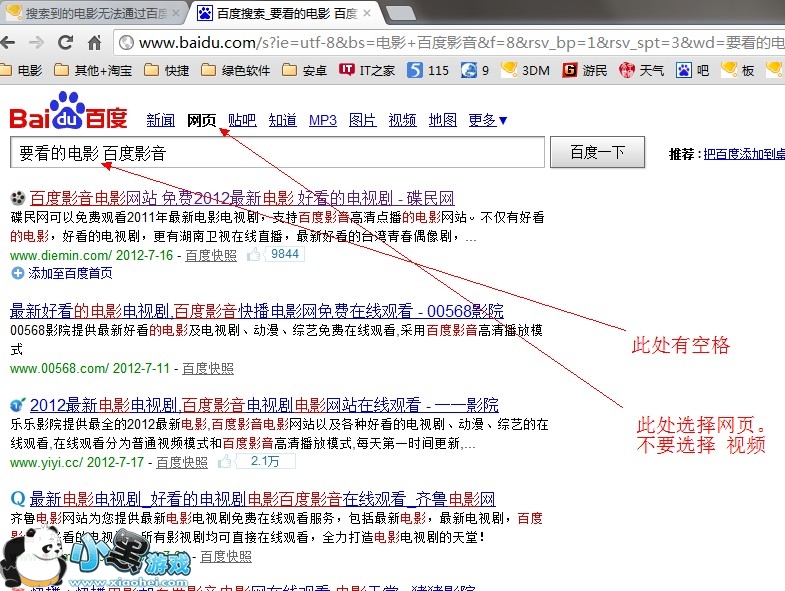Screen dimensions: 785x591
Task: Open the 绿色软件 bookmark folder
Action: (235, 70)
